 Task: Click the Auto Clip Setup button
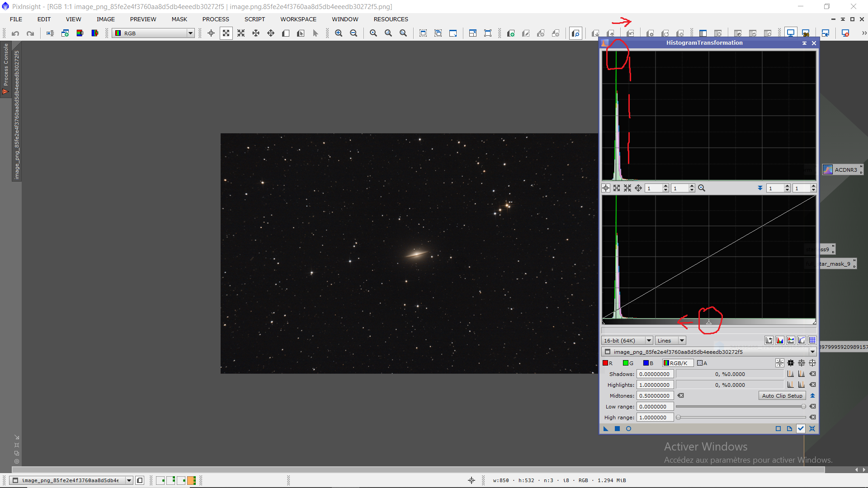click(x=782, y=396)
